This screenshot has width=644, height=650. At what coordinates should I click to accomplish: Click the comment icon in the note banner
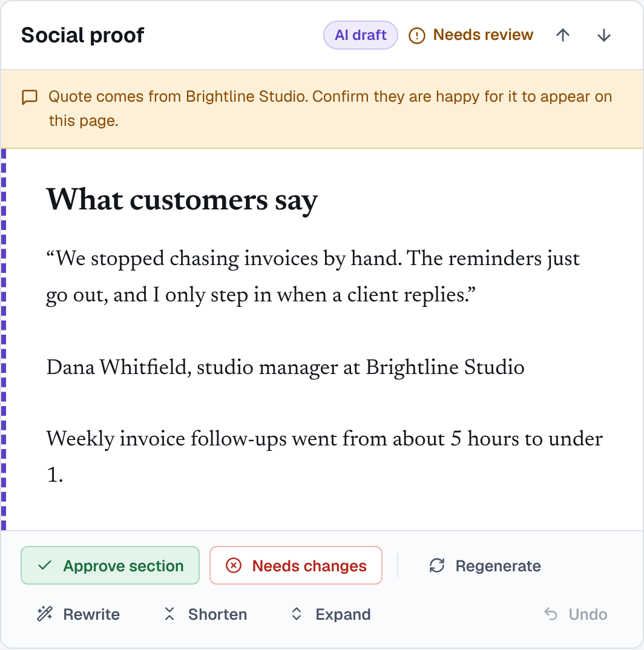tap(30, 97)
